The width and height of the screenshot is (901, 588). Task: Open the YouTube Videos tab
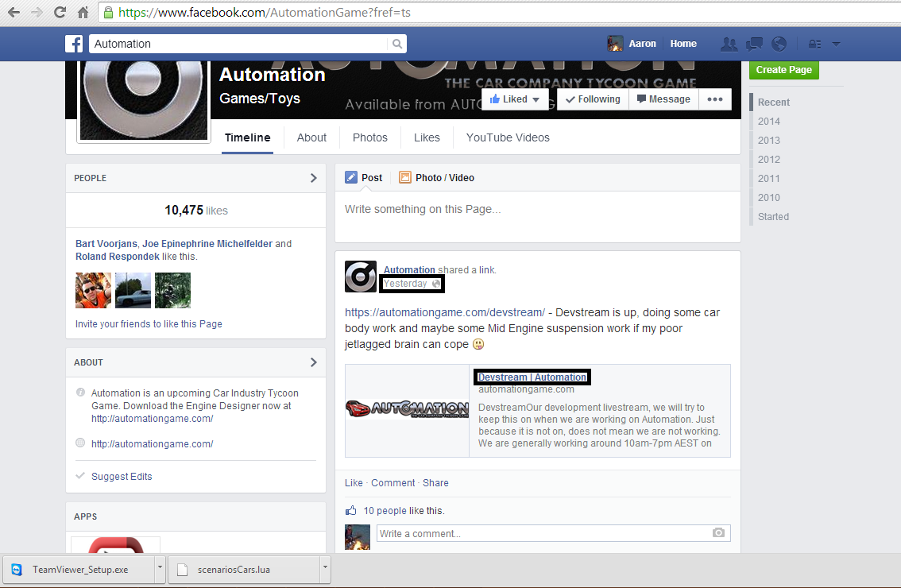pyautogui.click(x=508, y=137)
